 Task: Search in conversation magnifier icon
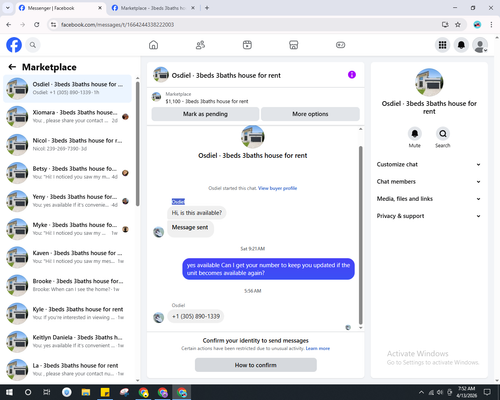[443, 134]
